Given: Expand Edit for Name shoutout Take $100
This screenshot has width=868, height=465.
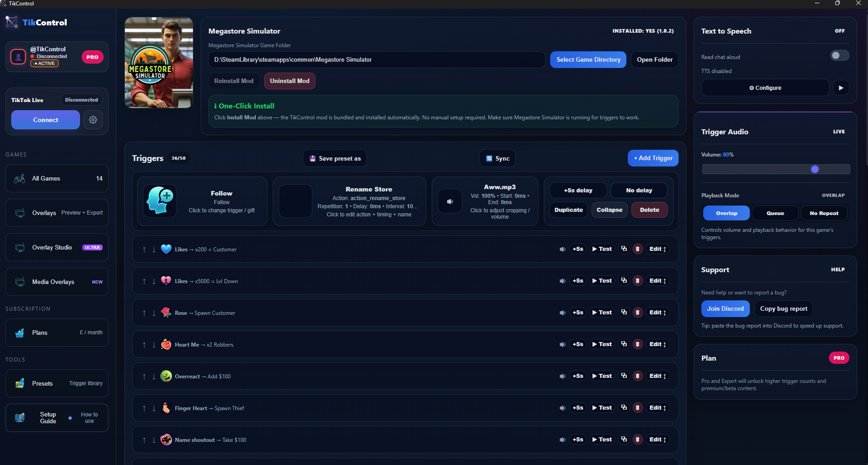Looking at the screenshot, I should click(x=657, y=440).
